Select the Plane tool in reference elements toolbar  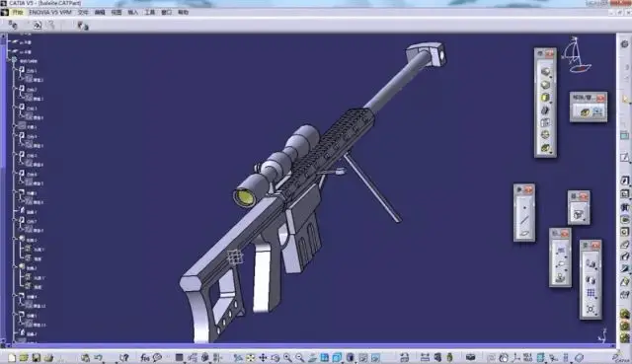pos(524,233)
